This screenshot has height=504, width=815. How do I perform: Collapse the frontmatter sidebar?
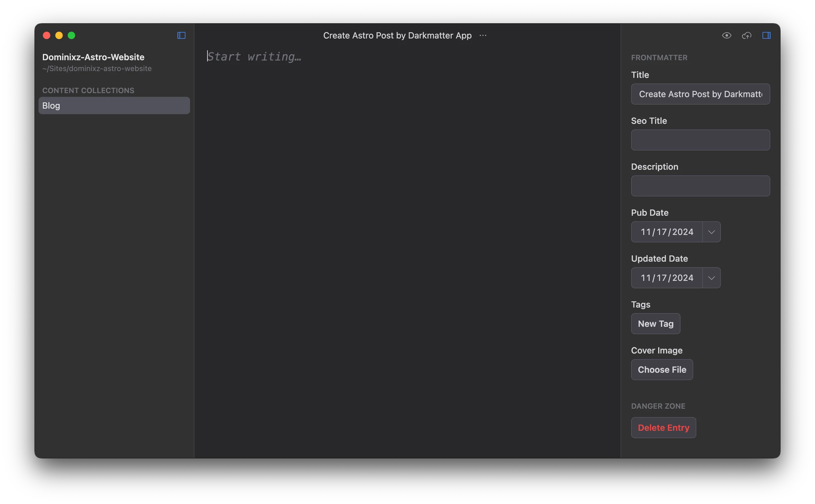pyautogui.click(x=766, y=35)
